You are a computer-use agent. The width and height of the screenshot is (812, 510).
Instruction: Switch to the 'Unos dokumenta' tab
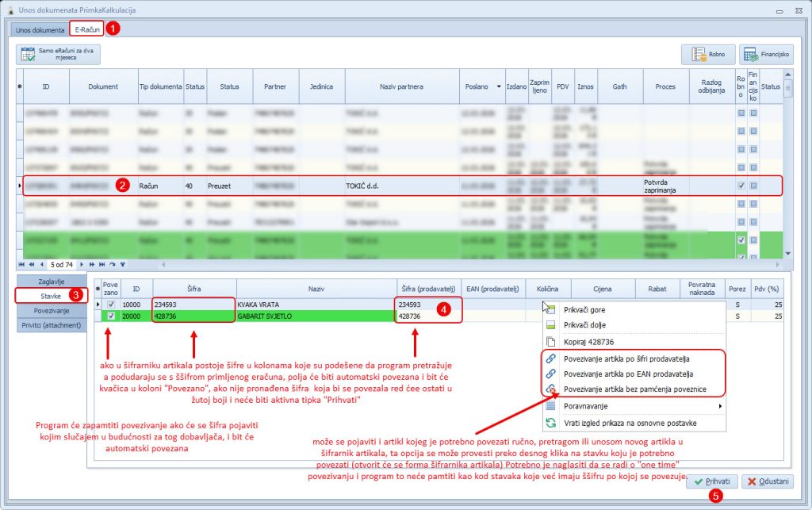tap(38, 30)
